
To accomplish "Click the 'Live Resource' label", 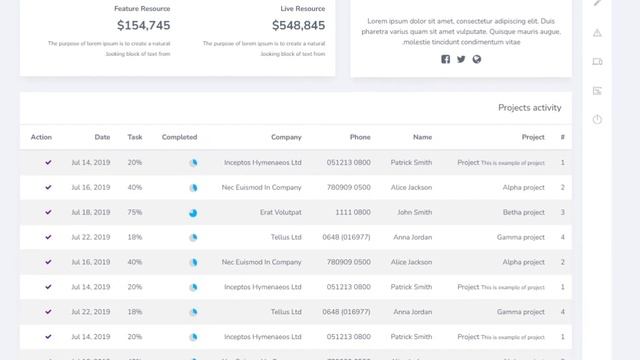I will pyautogui.click(x=303, y=9).
